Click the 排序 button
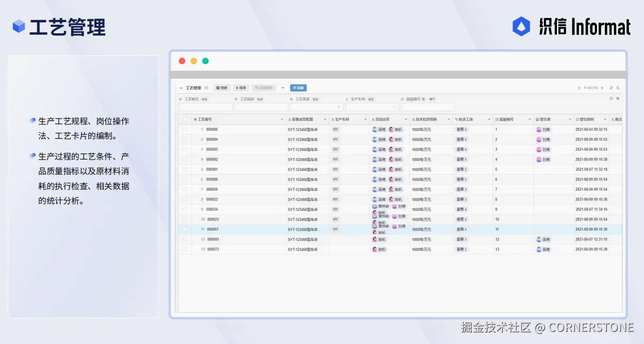Screen dimensions: 644x344 [241, 88]
